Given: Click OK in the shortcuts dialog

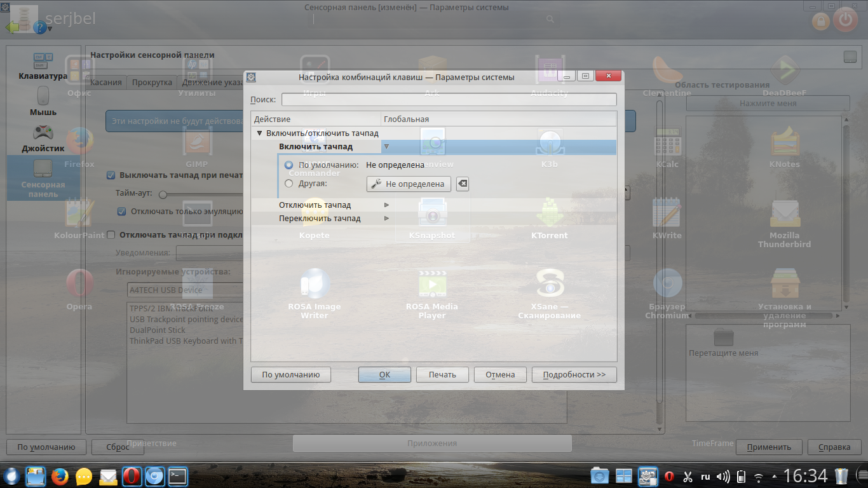Looking at the screenshot, I should coord(384,375).
